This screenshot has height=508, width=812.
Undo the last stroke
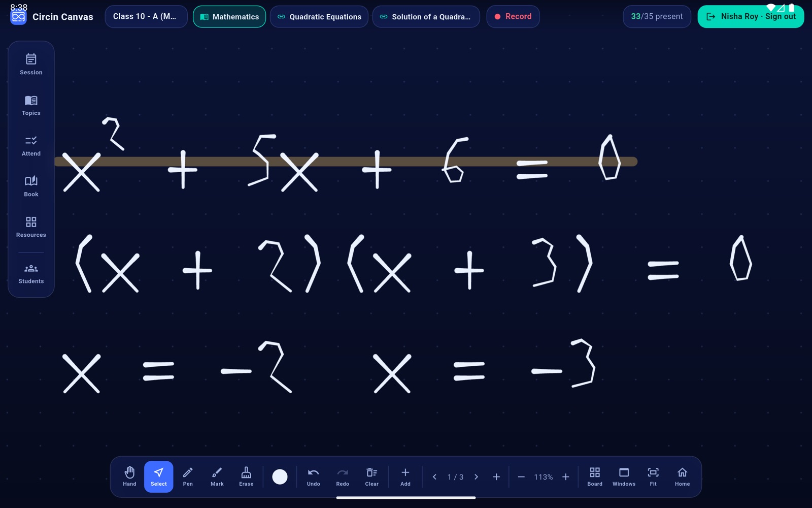[314, 477]
